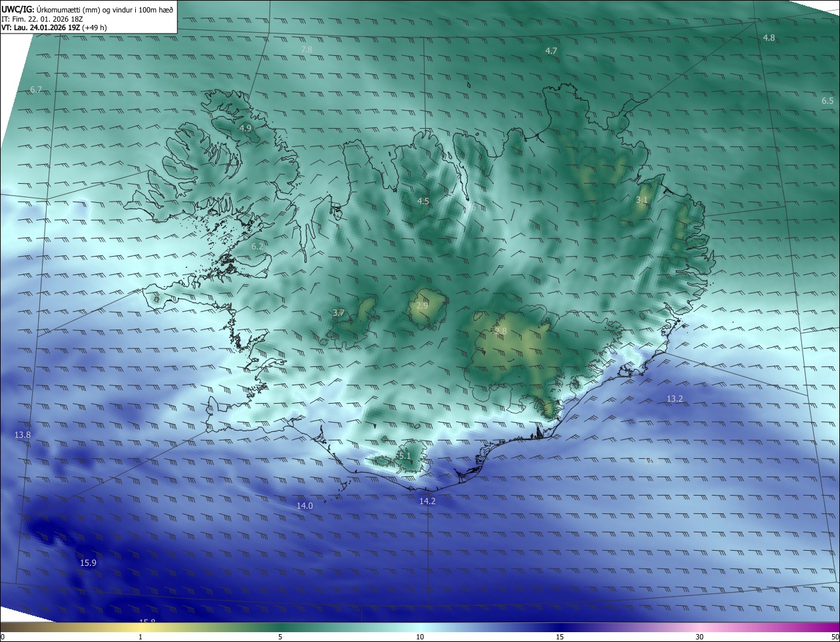The width and height of the screenshot is (840, 642).
Task: Click the value label 14.0 south of Iceland
Action: (x=304, y=505)
